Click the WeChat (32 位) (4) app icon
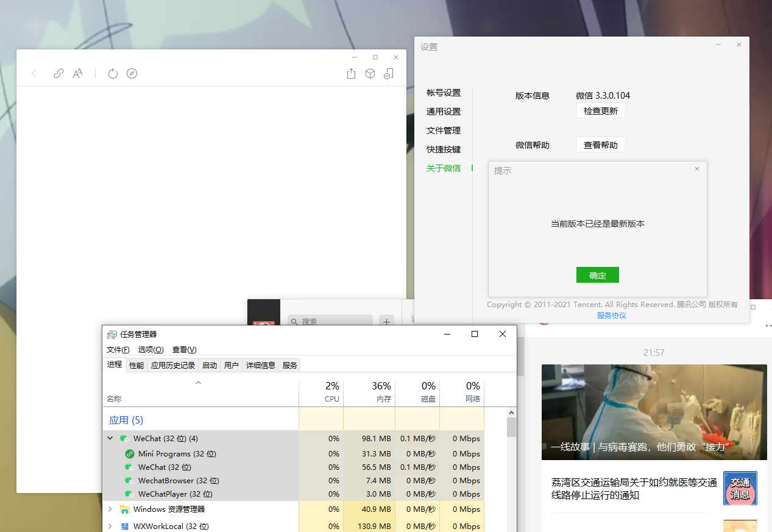Screen dimensions: 772x532 click(124, 438)
